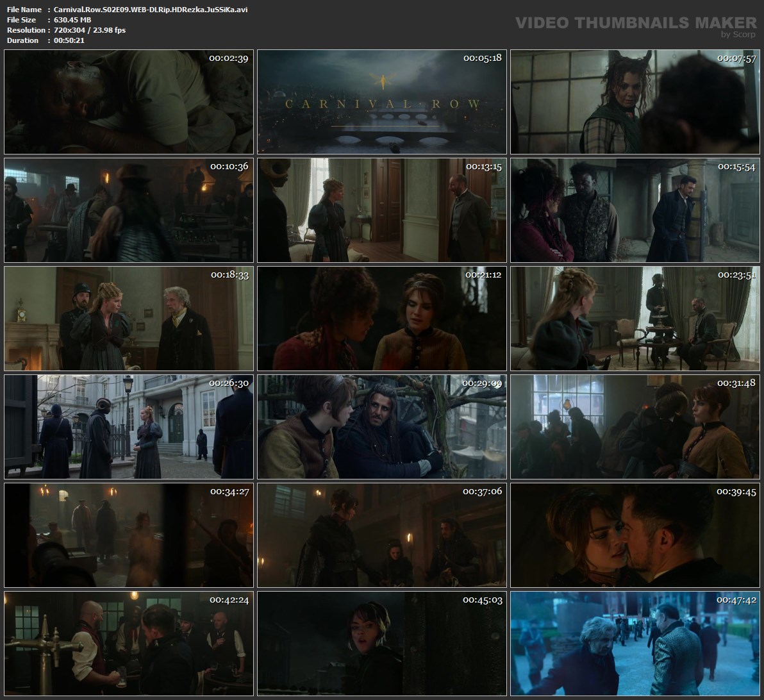Click the resolution value 720x304 / 23.98 fps
This screenshot has width=764, height=700.
pos(90,29)
